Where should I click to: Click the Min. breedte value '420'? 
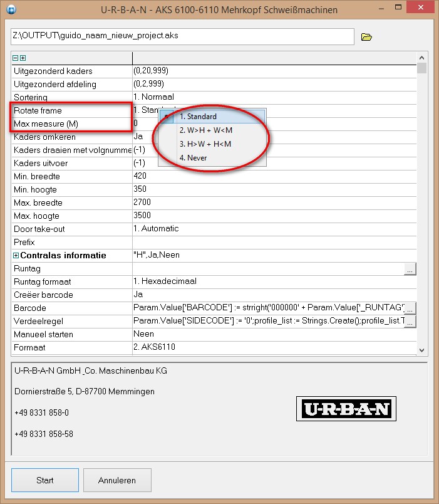click(140, 176)
